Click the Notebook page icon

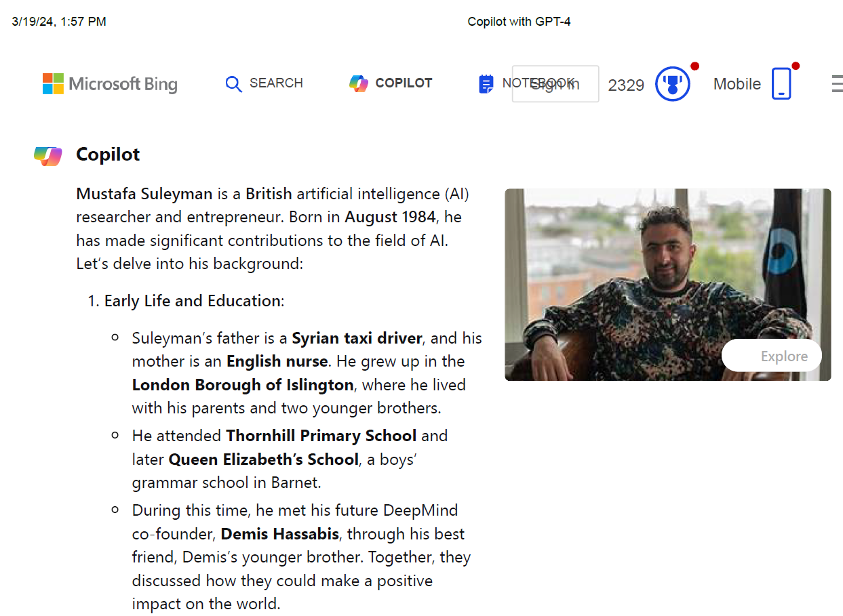point(486,84)
